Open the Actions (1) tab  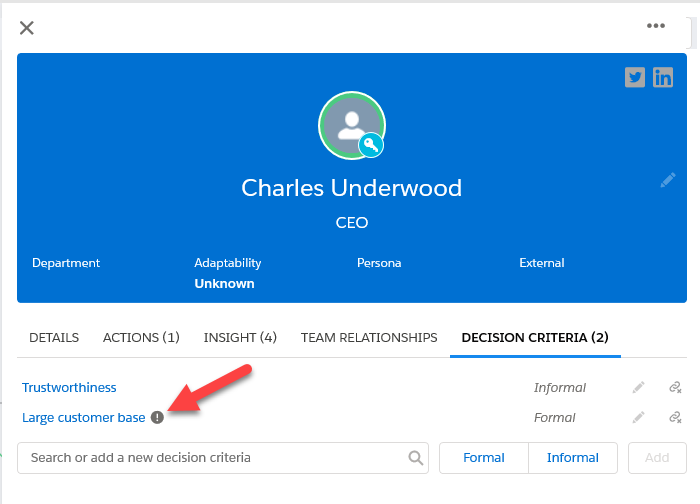tap(141, 337)
